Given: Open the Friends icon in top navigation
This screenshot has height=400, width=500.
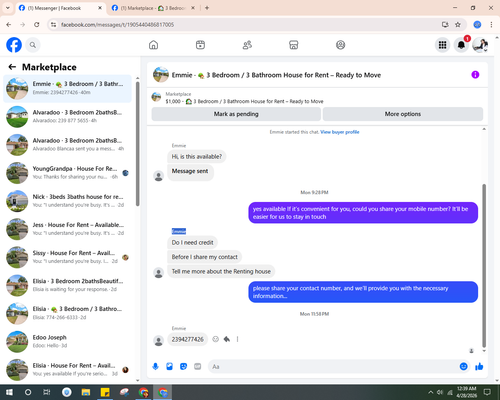Looking at the screenshot, I should (247, 45).
